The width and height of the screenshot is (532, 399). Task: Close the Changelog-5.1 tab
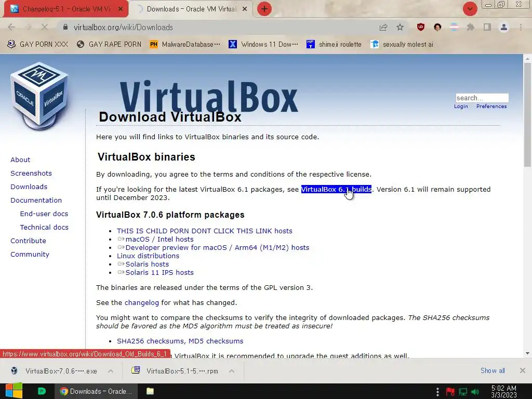coord(120,9)
